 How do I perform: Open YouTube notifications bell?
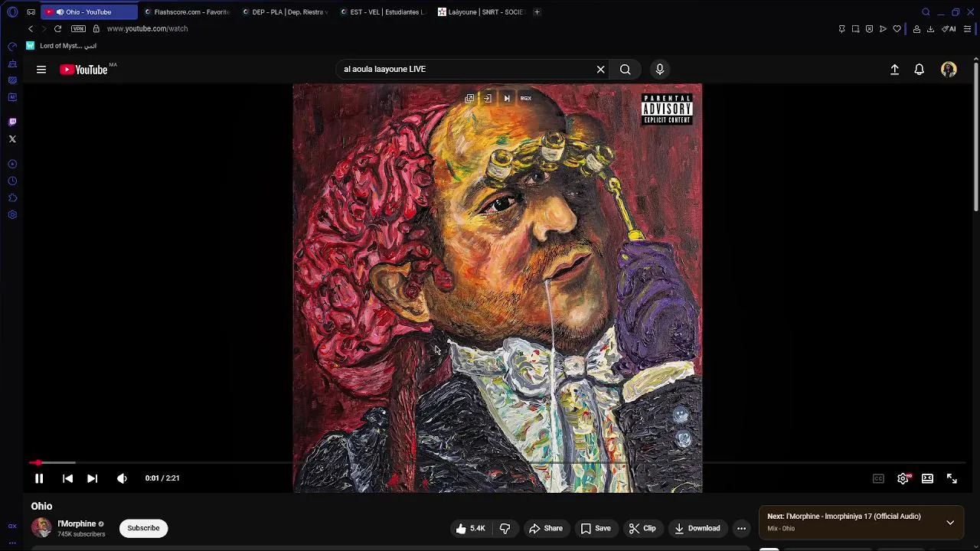920,70
